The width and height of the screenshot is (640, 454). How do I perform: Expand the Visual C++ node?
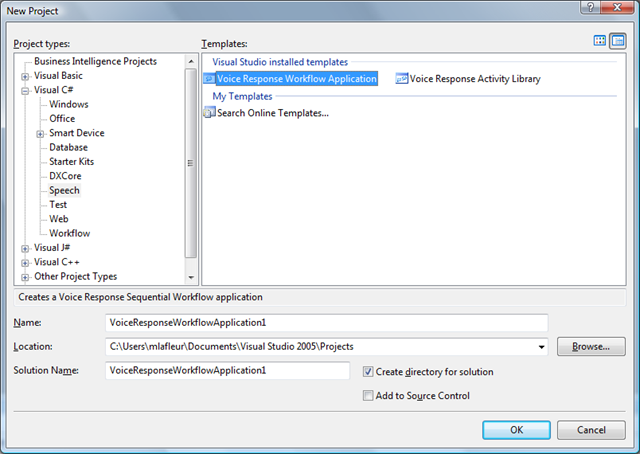[x=25, y=263]
